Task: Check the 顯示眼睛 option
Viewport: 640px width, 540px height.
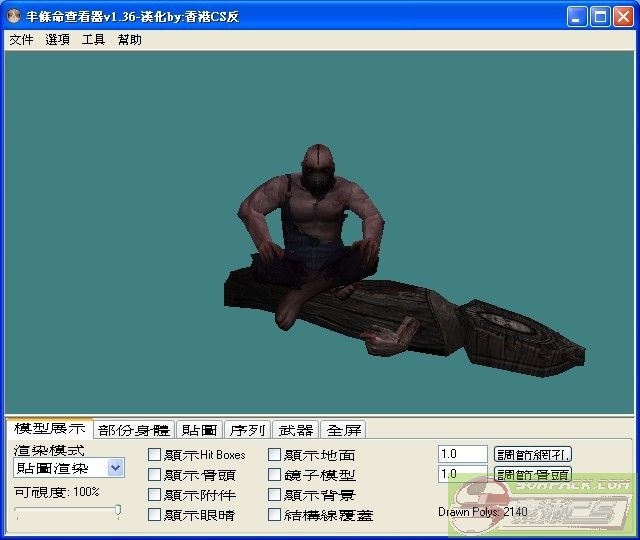Action: click(155, 515)
